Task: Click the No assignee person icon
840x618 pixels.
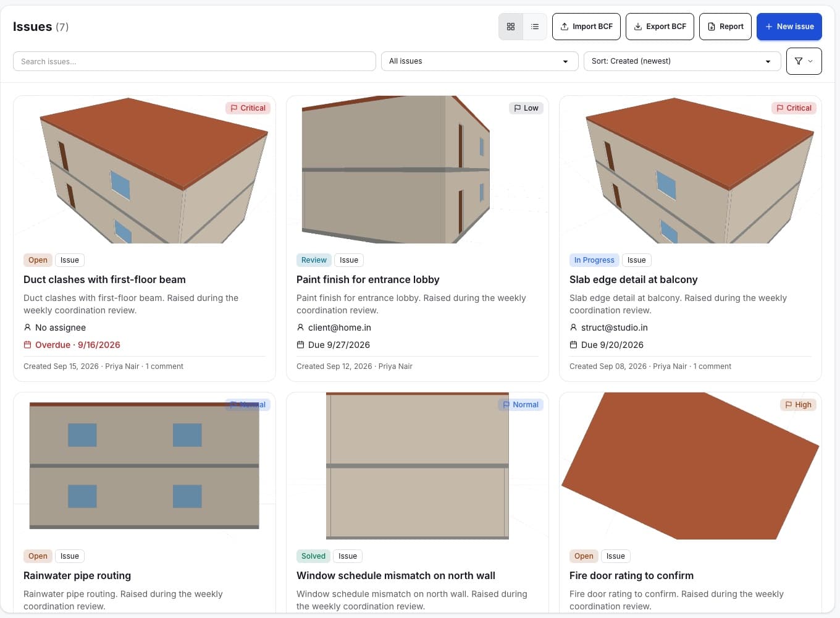Action: [x=27, y=328]
